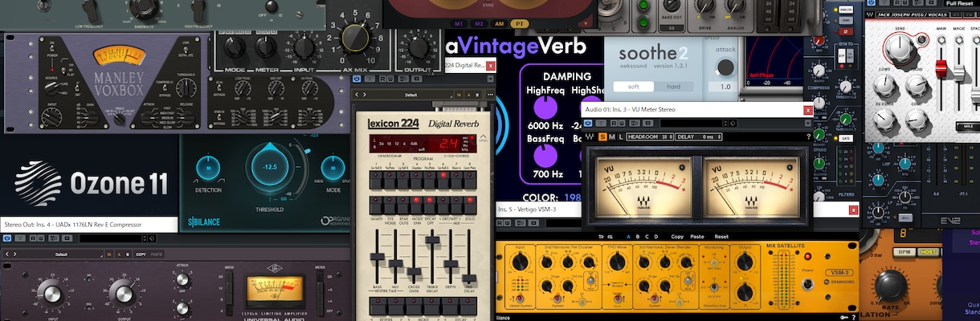The height and width of the screenshot is (321, 980).
Task: Click TREBLE DECAY fader on Lexicon 224
Action: pyautogui.click(x=432, y=240)
